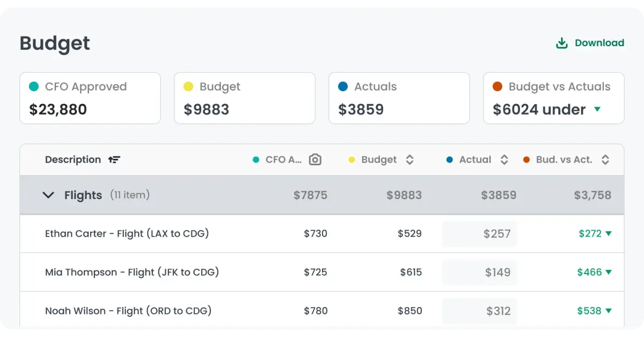Image resolution: width=644 pixels, height=337 pixels.
Task: Click the Description column header
Action: pyautogui.click(x=73, y=159)
